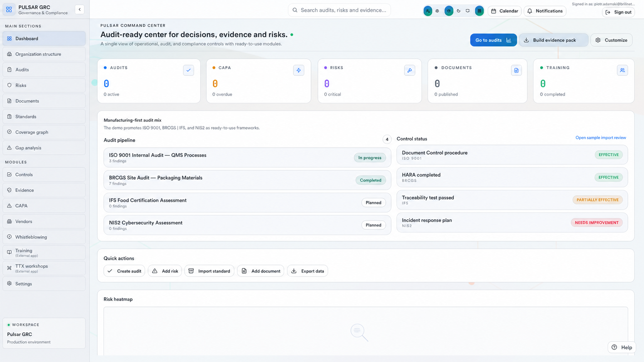This screenshot has width=644, height=362.
Task: Open the Calendar button
Action: coord(505,11)
